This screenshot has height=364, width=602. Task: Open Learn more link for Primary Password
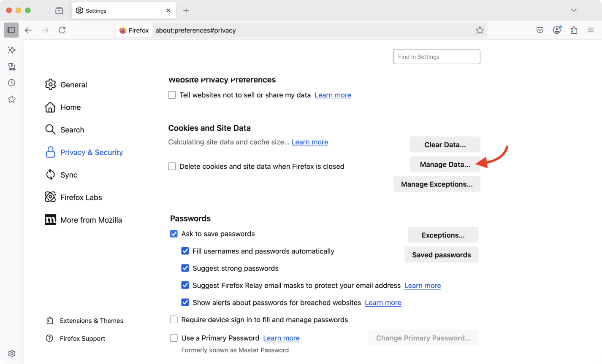tap(281, 338)
